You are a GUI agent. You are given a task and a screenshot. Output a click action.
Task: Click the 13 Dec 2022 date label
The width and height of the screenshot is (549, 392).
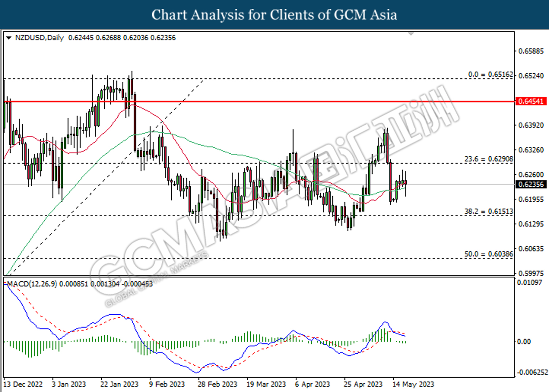(23, 384)
